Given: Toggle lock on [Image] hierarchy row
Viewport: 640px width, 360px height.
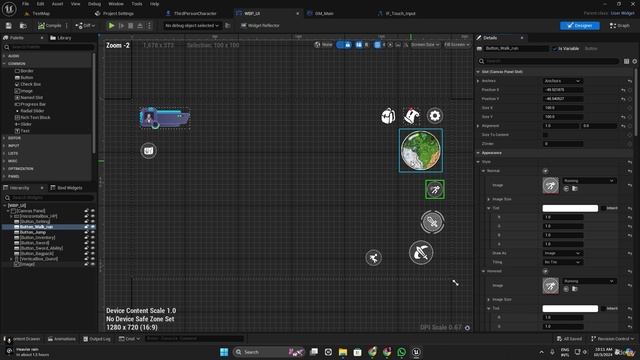Looking at the screenshot, I should [87, 264].
